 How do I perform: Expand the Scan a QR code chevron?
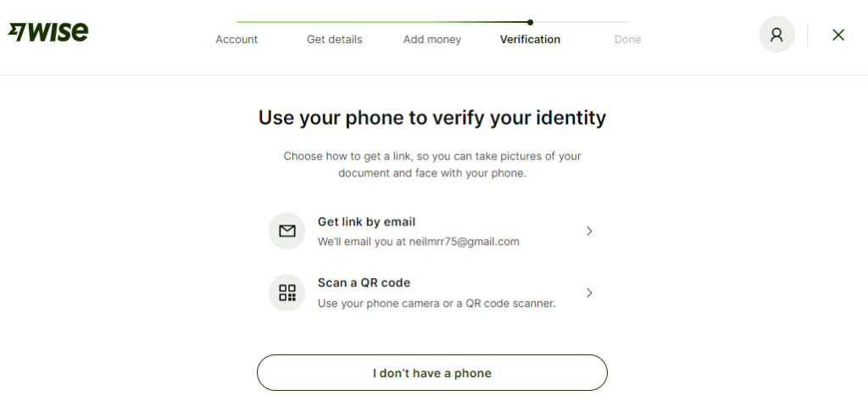(x=589, y=292)
